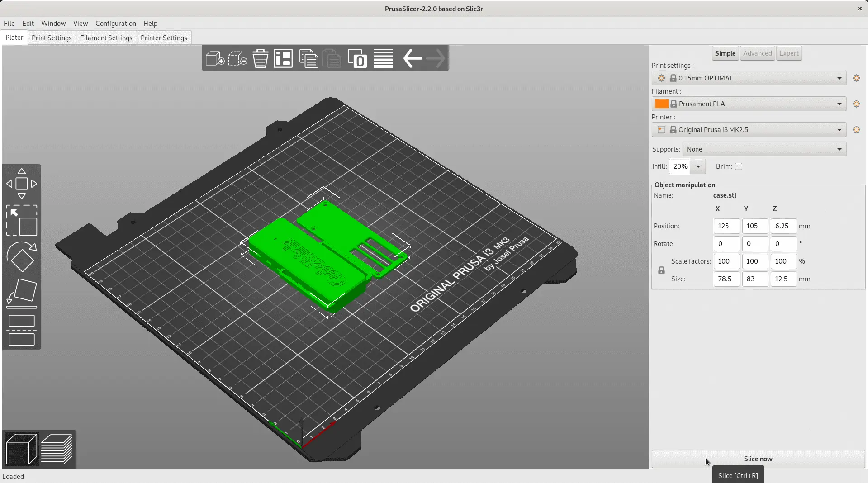Click the Rotate Z field
This screenshot has width=868, height=483.
pyautogui.click(x=783, y=244)
